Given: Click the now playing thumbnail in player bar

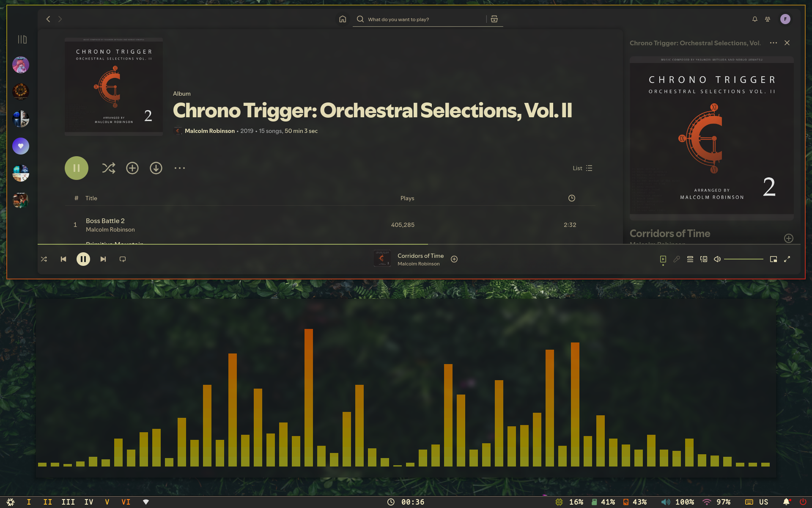Looking at the screenshot, I should click(x=382, y=259).
